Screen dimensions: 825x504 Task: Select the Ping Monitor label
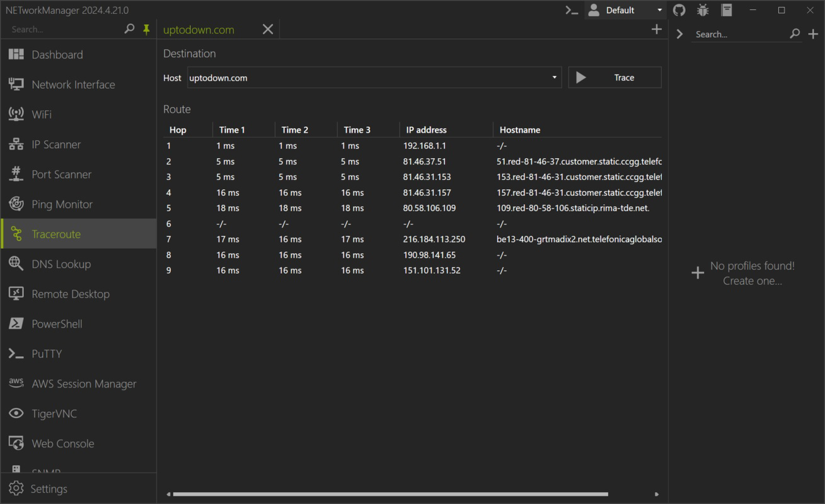pyautogui.click(x=62, y=204)
